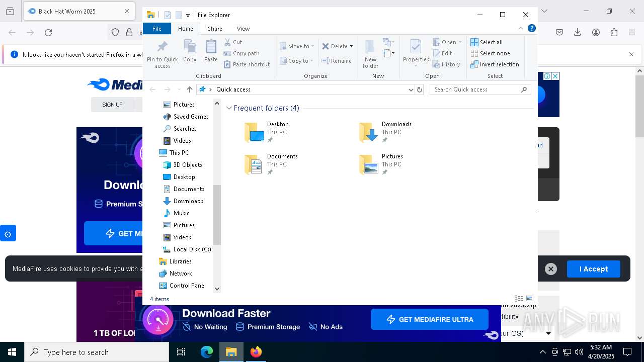Click Firefox icon on taskbar
Image resolution: width=644 pixels, height=362 pixels.
(x=256, y=352)
